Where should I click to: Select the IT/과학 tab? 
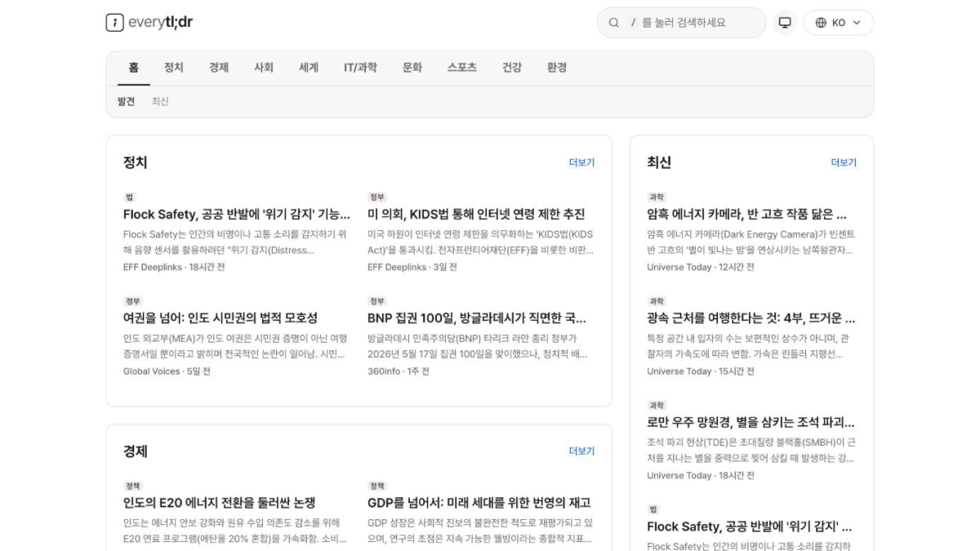pyautogui.click(x=360, y=68)
